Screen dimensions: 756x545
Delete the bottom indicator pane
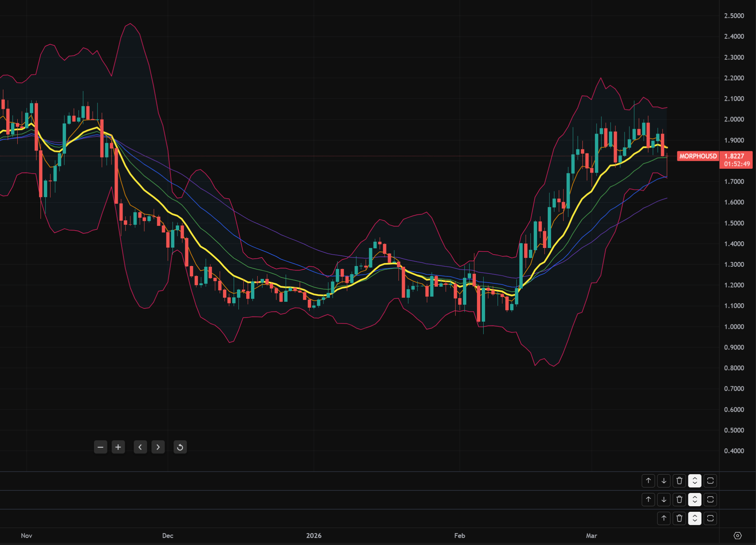point(679,518)
